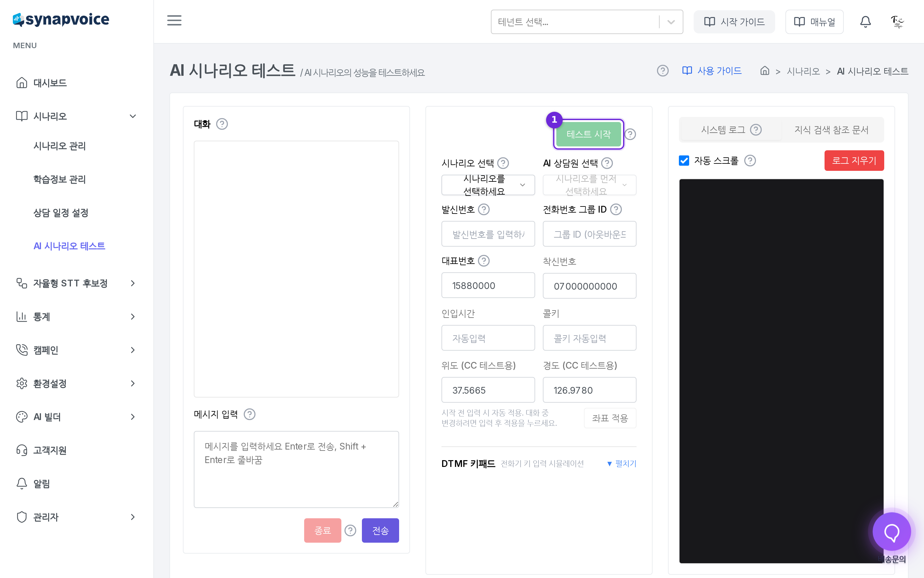Image resolution: width=924 pixels, height=578 pixels.
Task: Focus the 전화번호 그룹 ID input field
Action: coord(589,234)
